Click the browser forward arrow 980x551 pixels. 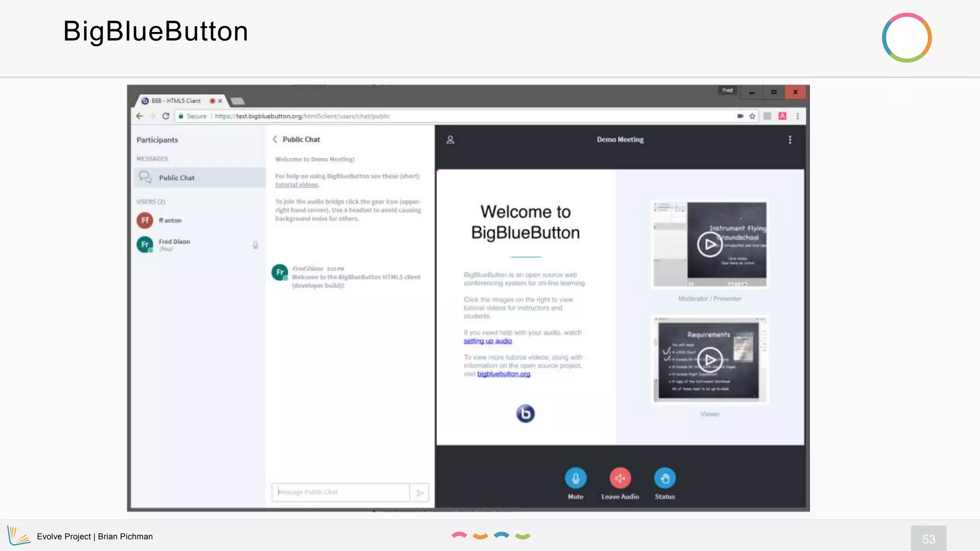152,116
